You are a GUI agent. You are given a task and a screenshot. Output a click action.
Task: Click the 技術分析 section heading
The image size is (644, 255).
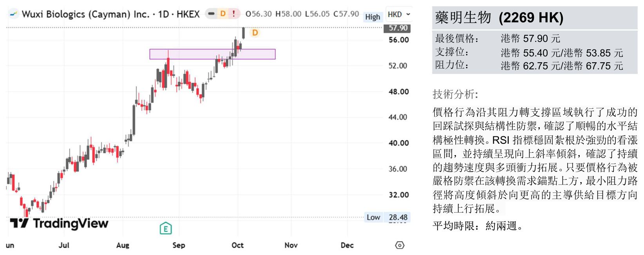(x=455, y=94)
